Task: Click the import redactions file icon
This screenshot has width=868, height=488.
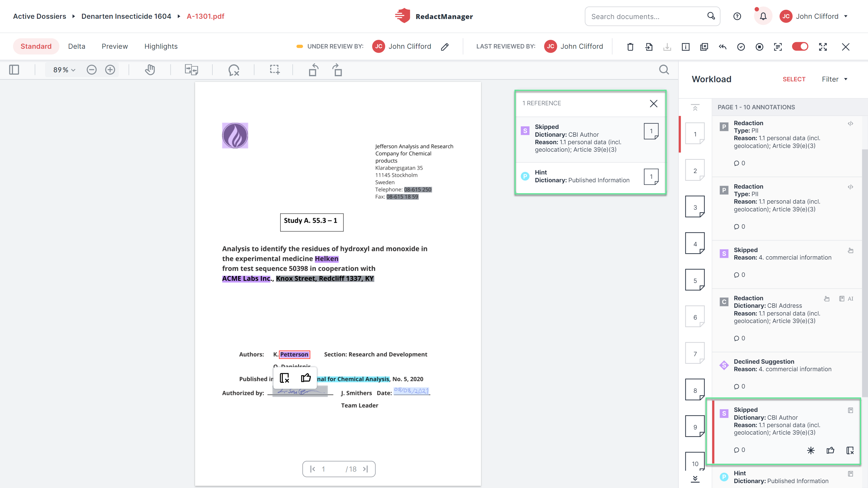Action: click(x=649, y=47)
